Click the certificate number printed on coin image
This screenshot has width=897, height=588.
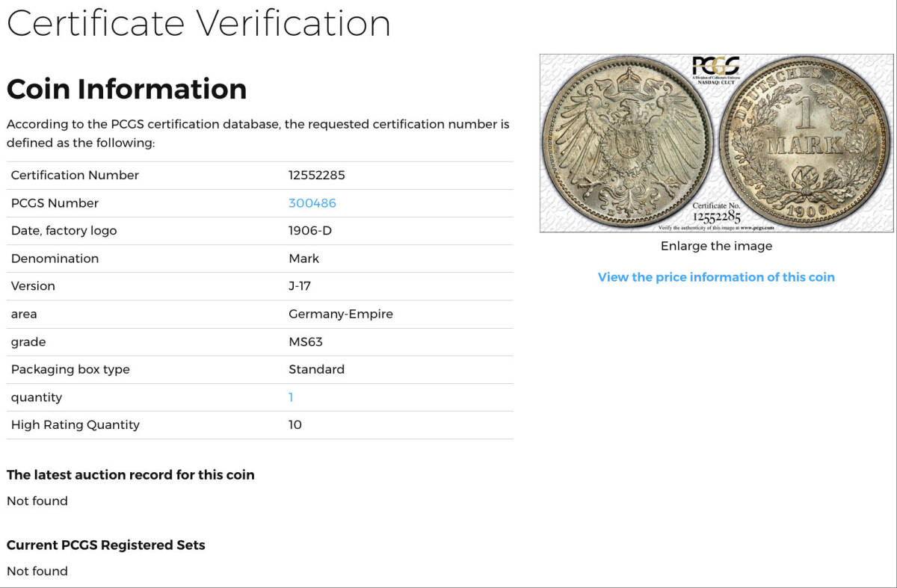click(x=715, y=217)
